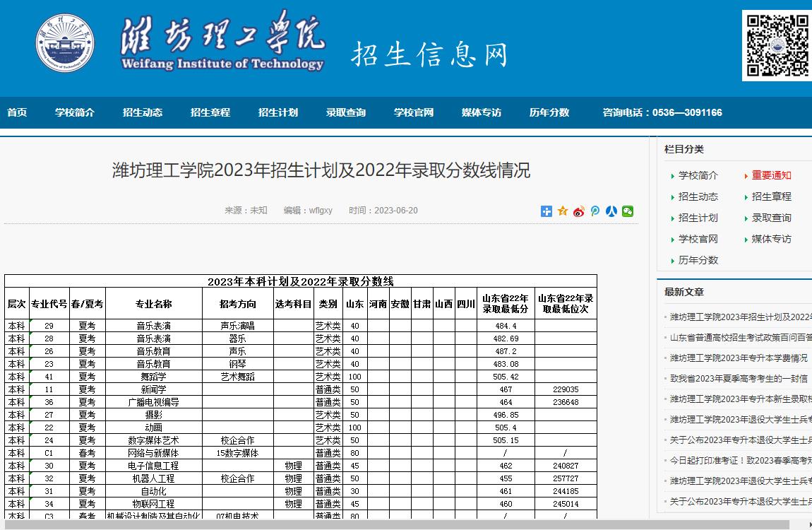Image resolution: width=812 pixels, height=530 pixels.
Task: Click sidebar link 学校官网
Action: pyautogui.click(x=698, y=240)
